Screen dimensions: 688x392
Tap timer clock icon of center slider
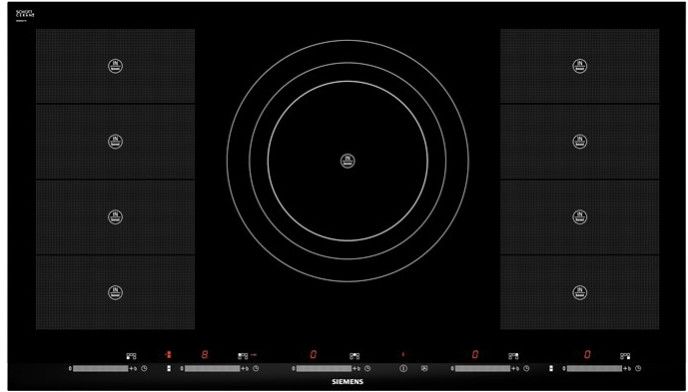pyautogui.click(x=367, y=369)
